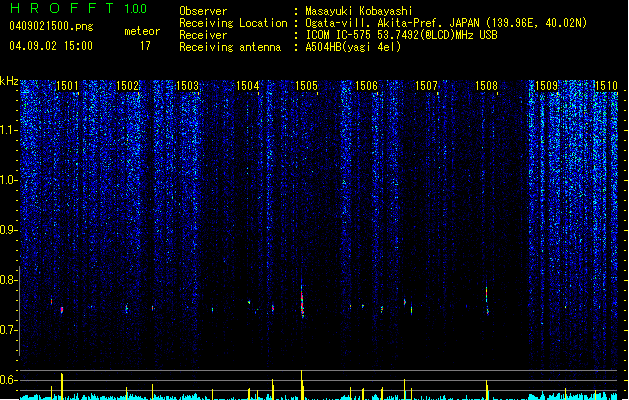Click the 1501 time marker
629x400 pixels.
[67, 86]
